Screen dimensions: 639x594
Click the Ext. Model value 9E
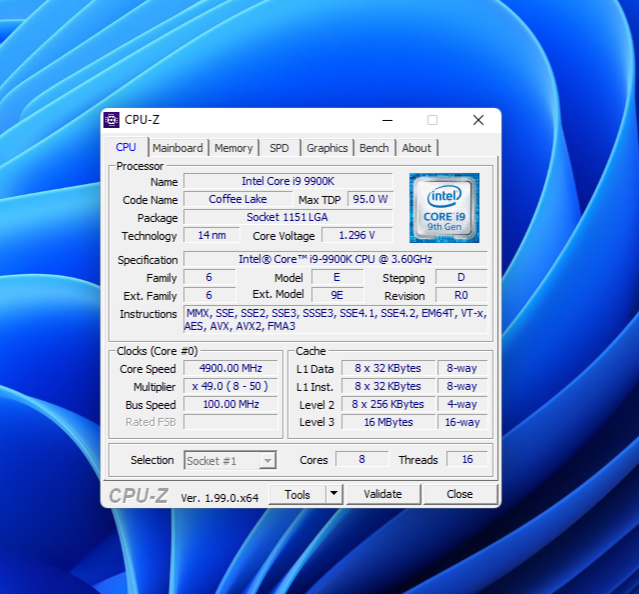point(337,295)
